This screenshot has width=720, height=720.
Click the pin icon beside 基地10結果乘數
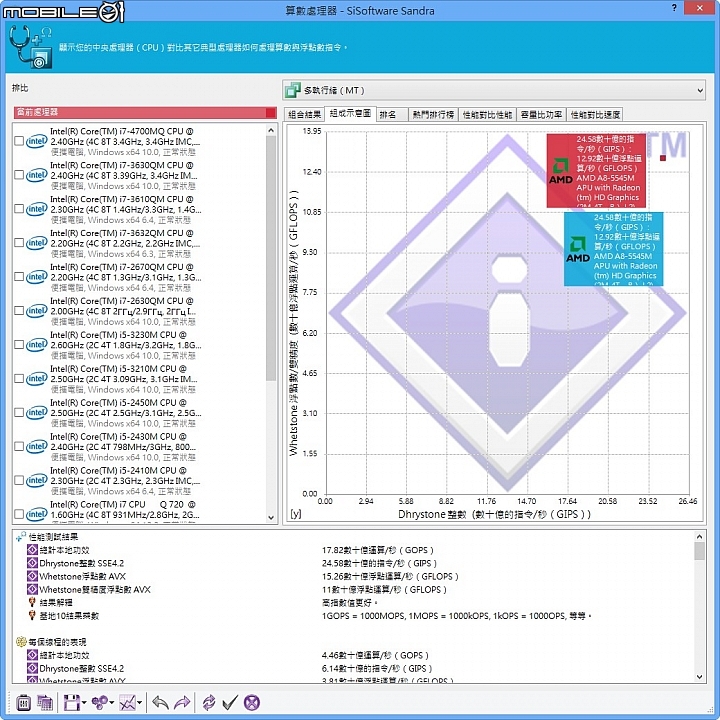[32, 615]
